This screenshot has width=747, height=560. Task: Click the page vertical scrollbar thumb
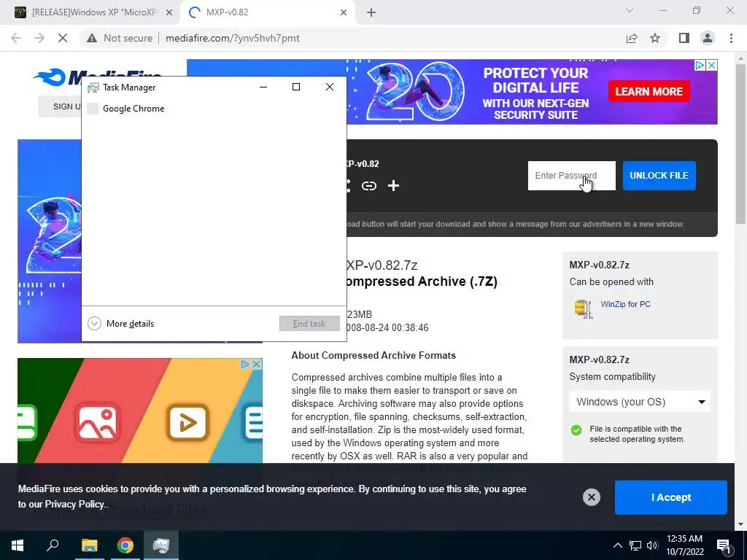[x=740, y=143]
